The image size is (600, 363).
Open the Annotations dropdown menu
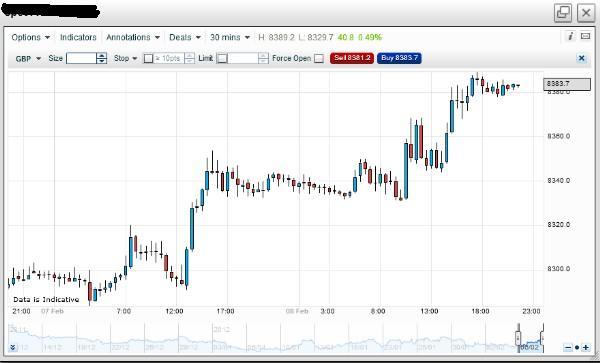(133, 37)
